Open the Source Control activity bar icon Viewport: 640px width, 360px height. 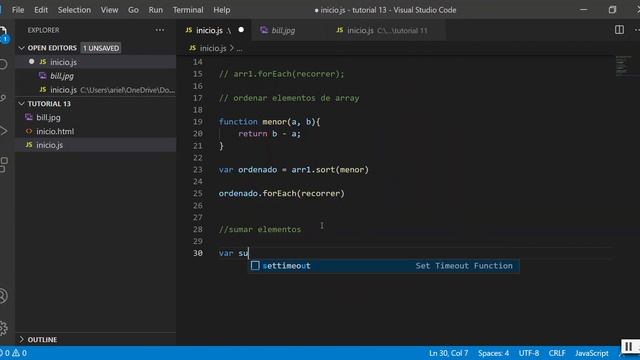pyautogui.click(x=3, y=98)
